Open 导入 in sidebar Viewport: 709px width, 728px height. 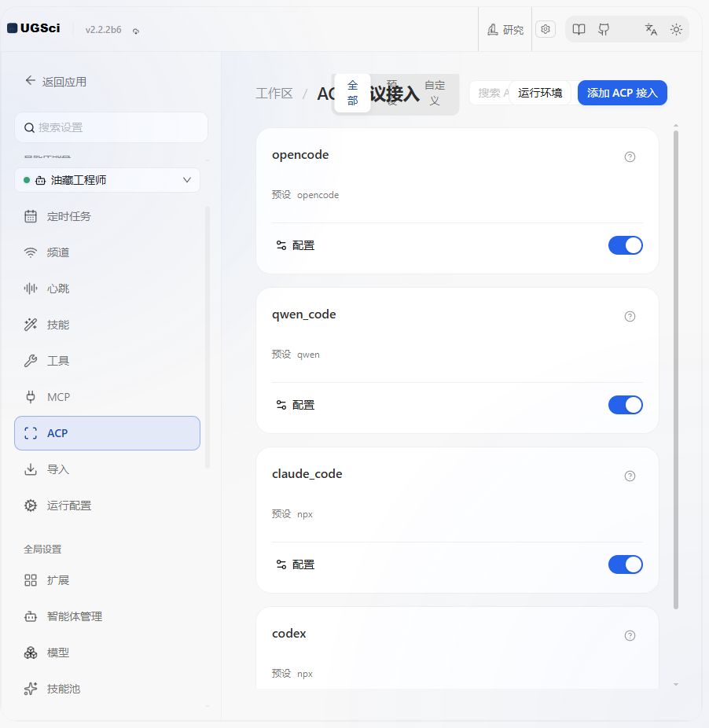(x=107, y=469)
